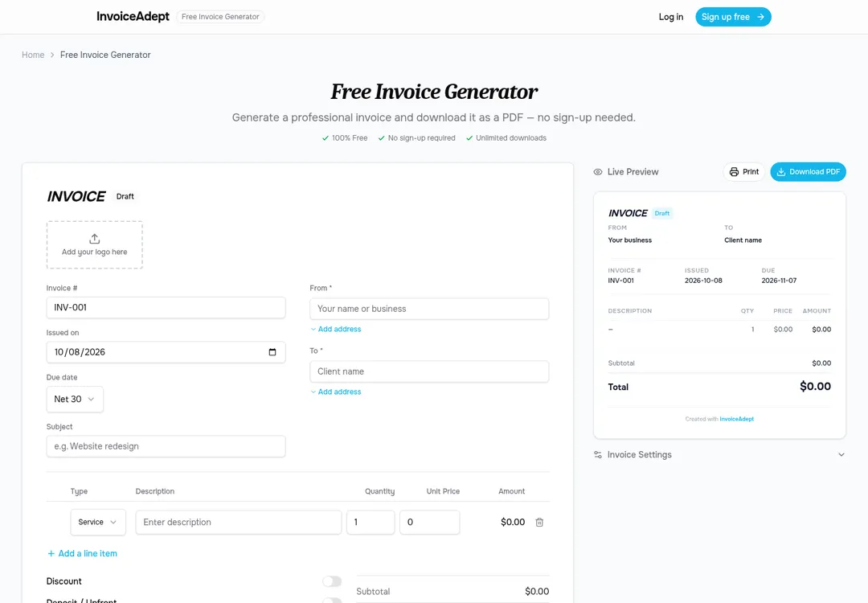The width and height of the screenshot is (868, 603).
Task: Click the Client name input field
Action: [x=429, y=371]
